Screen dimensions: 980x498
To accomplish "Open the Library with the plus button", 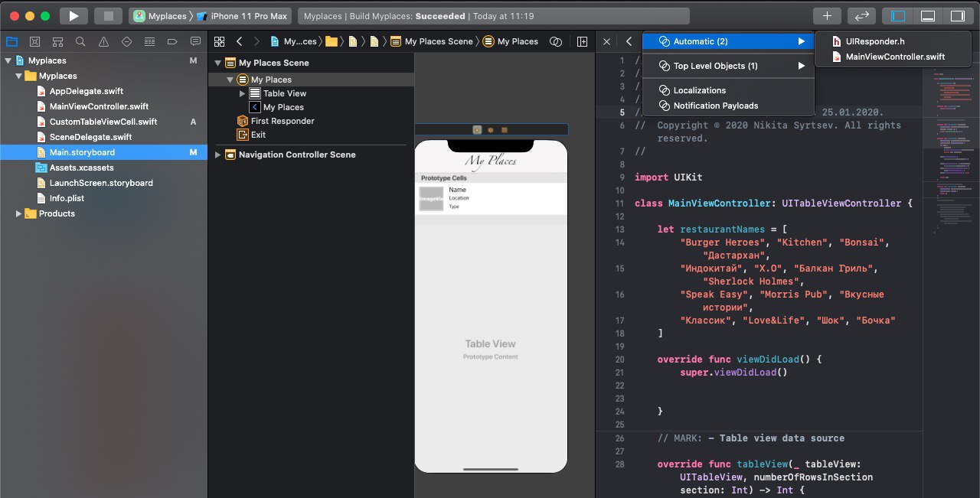I will 827,15.
